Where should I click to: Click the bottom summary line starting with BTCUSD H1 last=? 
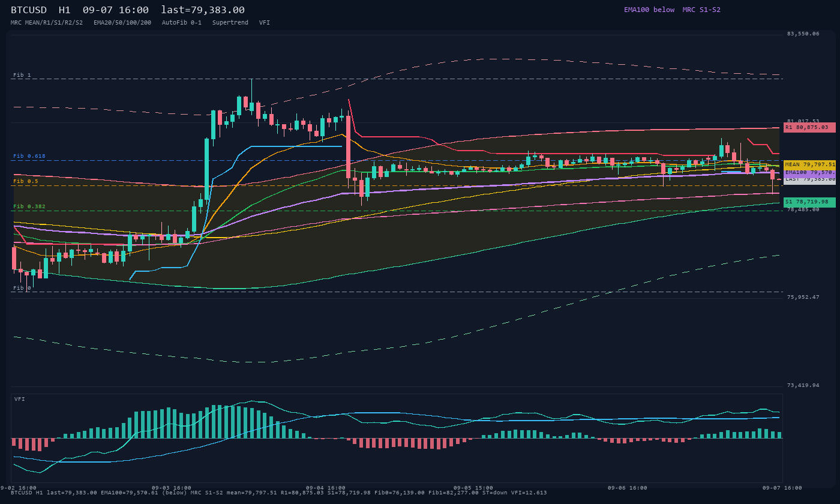pos(279,493)
